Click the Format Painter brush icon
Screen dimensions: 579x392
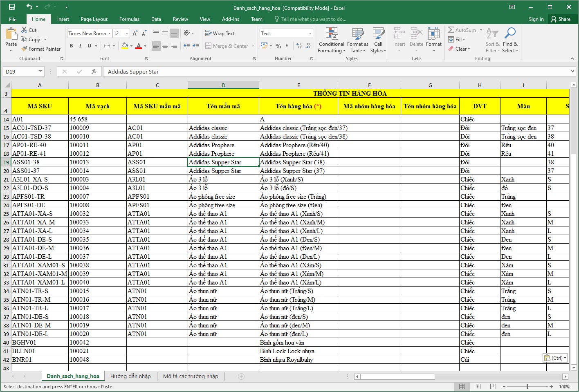click(x=24, y=49)
